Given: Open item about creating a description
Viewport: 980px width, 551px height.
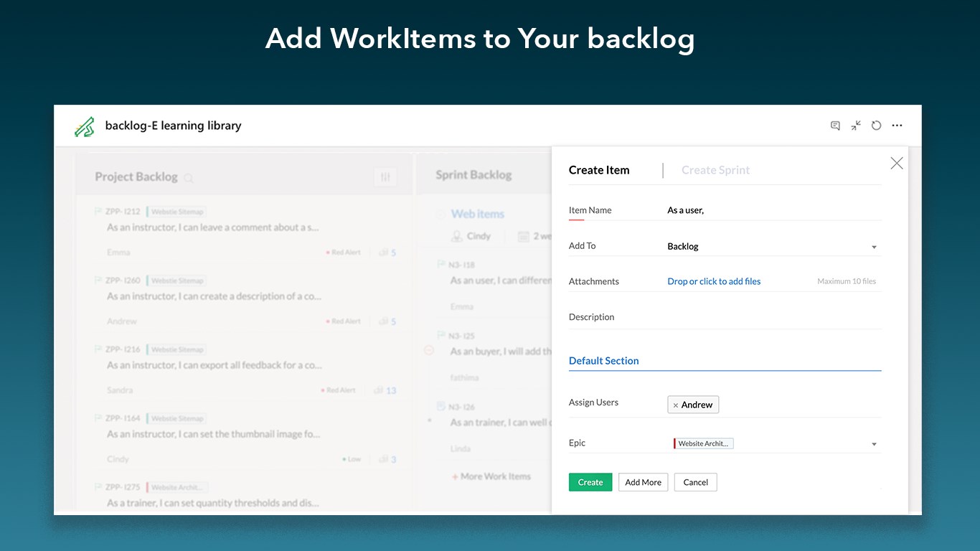Looking at the screenshot, I should point(215,296).
